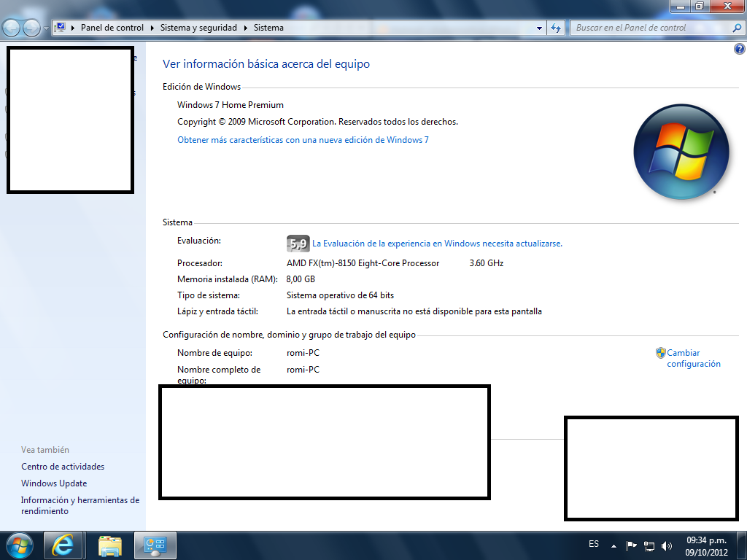Click the Forward navigation arrow button
This screenshot has width=747, height=560.
[x=31, y=28]
